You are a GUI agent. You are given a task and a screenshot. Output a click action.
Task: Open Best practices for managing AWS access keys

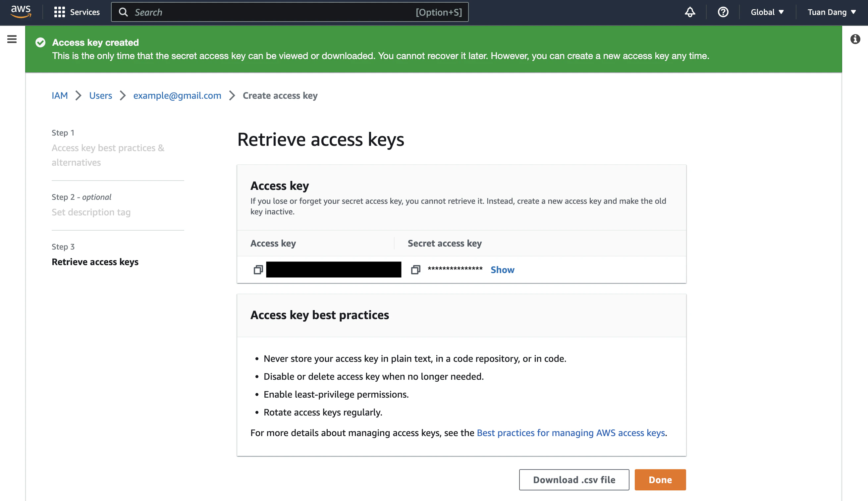[x=571, y=432]
